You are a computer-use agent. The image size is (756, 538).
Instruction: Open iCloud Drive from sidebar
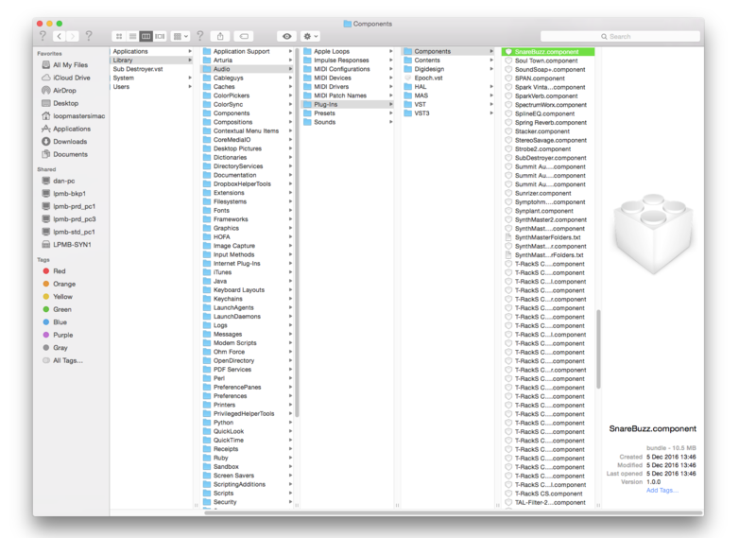(71, 78)
